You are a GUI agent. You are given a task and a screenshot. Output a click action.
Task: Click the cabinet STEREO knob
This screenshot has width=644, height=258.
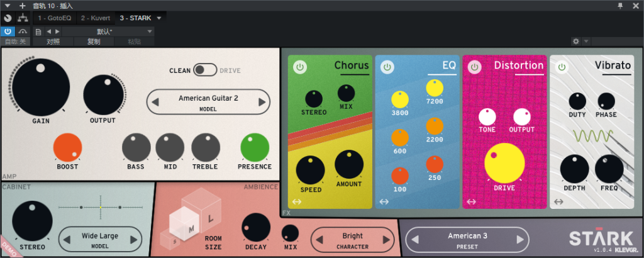(x=33, y=221)
